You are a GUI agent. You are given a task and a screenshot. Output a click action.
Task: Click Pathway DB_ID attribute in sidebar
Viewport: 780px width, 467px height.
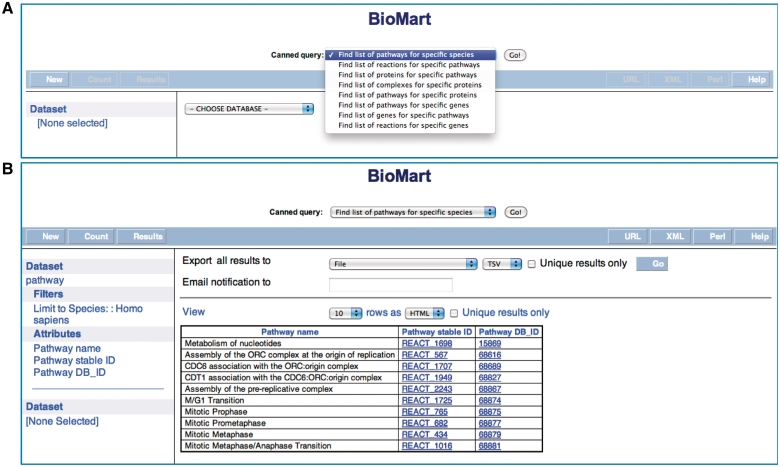pyautogui.click(x=69, y=373)
